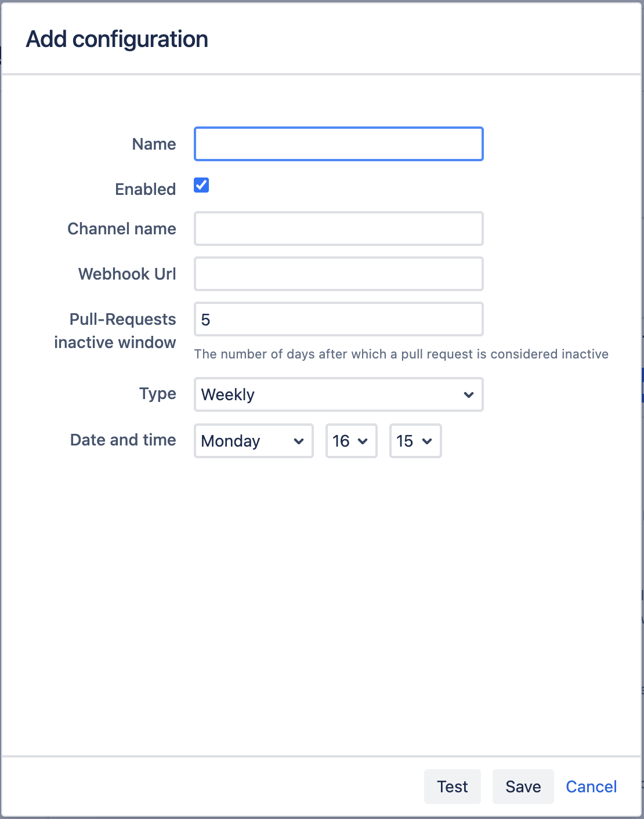The height and width of the screenshot is (819, 644).
Task: Toggle the Enabled checkbox
Action: 201,185
